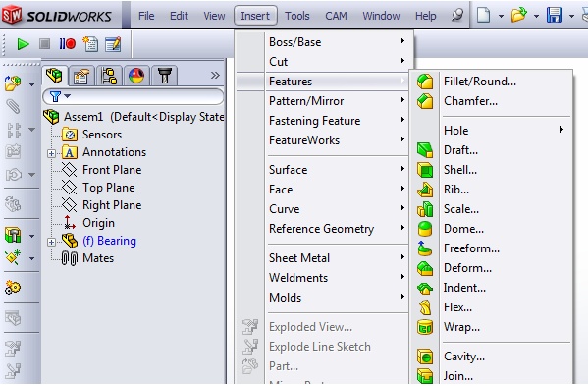Open the PropertyManager tab icon

81,77
